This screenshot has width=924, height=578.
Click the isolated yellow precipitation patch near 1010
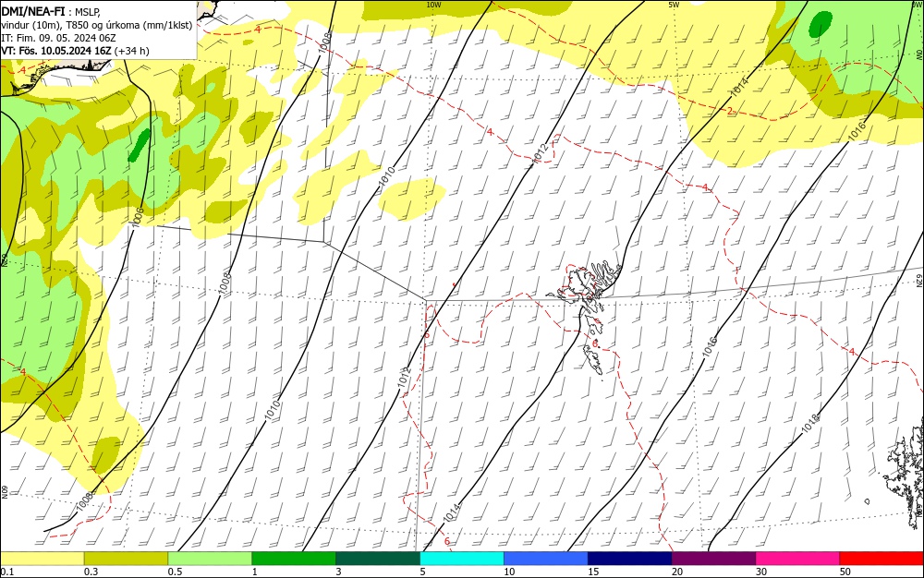tap(411, 199)
